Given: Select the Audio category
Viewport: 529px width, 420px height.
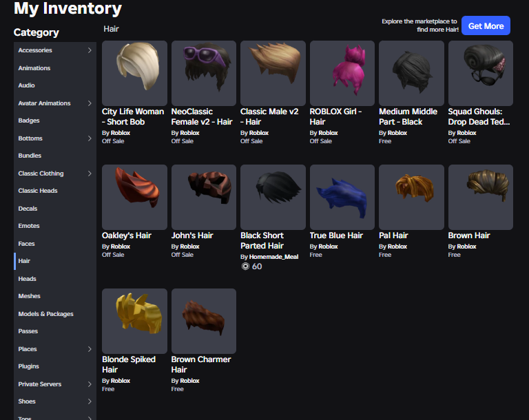Looking at the screenshot, I should 26,85.
